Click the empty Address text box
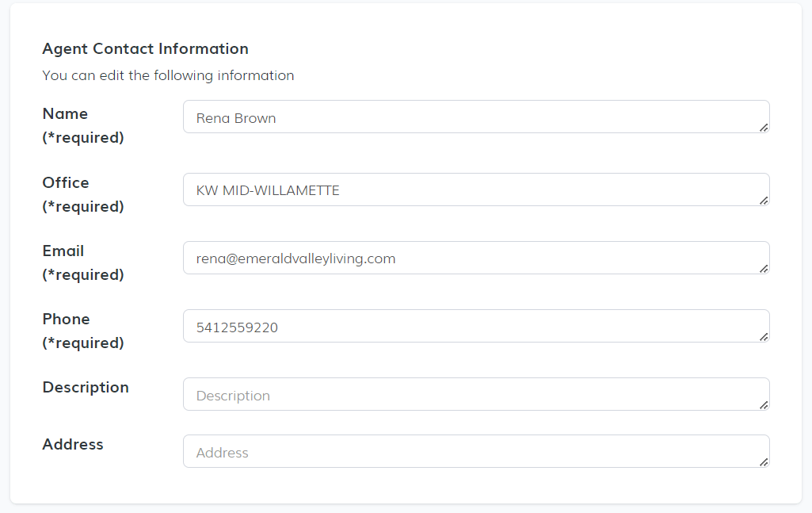The height and width of the screenshot is (513, 812). 475,452
